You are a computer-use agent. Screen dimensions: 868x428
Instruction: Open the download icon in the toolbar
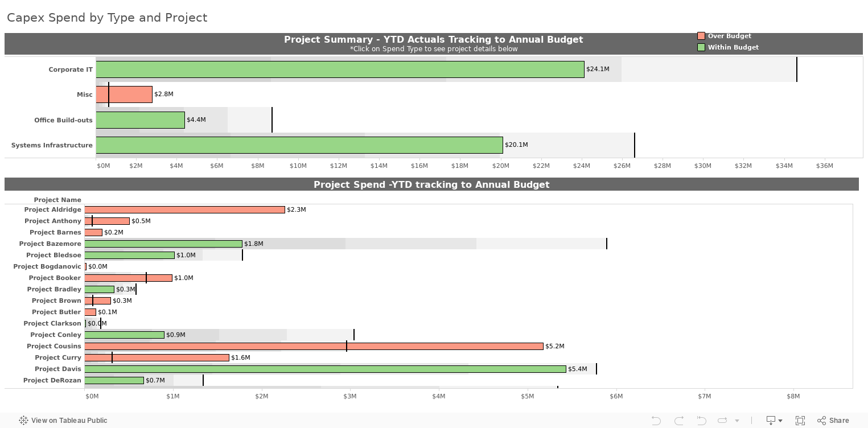pos(771,421)
